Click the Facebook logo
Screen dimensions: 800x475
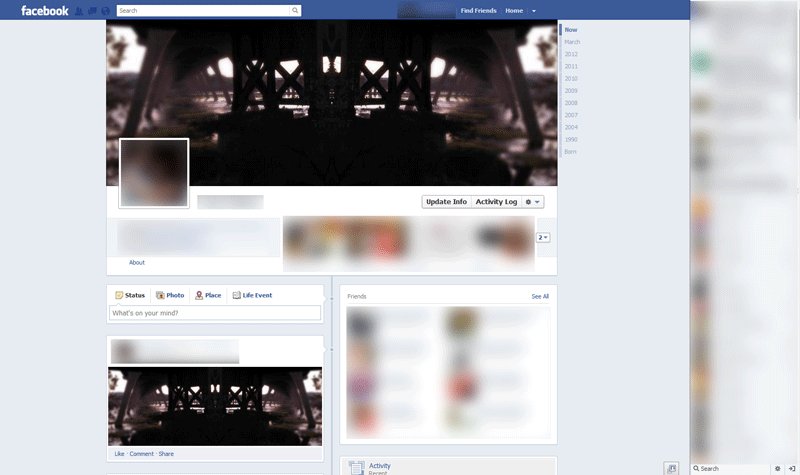(44, 11)
